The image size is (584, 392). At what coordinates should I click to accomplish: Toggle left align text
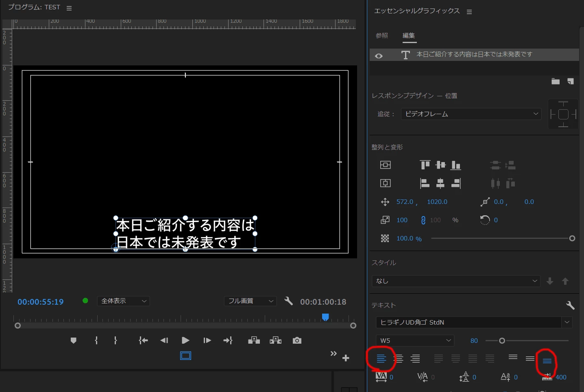click(381, 359)
